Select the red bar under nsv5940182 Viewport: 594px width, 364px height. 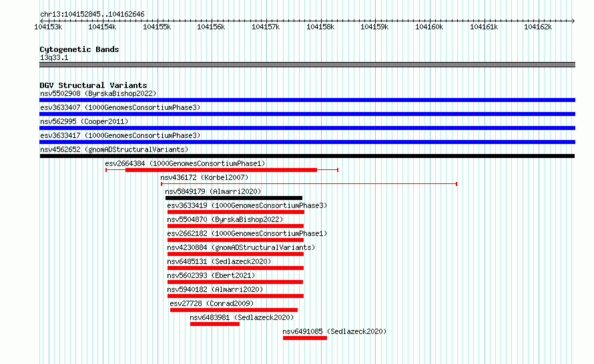pos(236,296)
